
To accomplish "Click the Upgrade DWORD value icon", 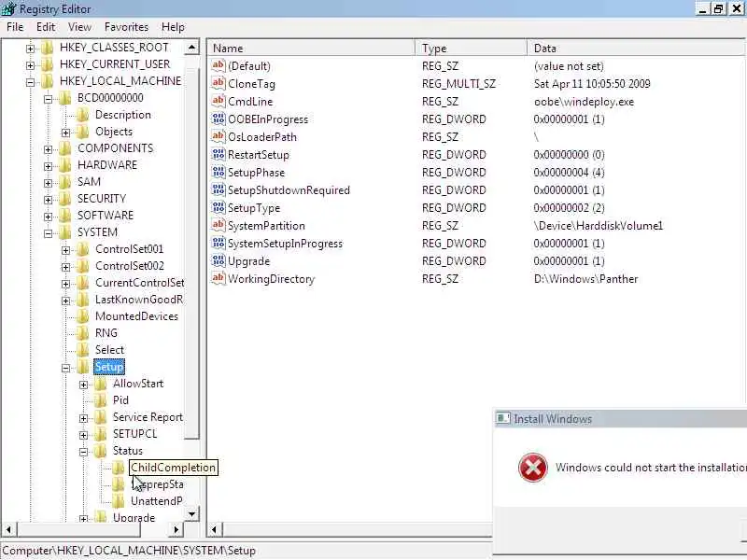I will click(218, 260).
